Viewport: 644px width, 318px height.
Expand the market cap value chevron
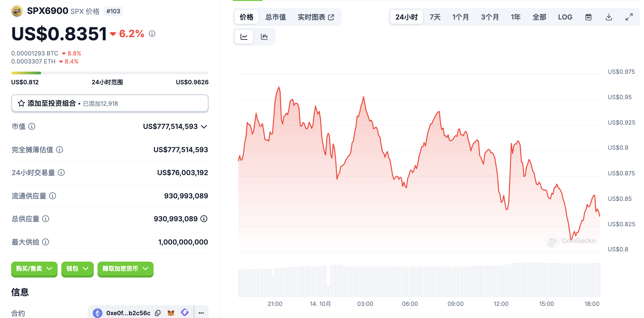point(204,126)
